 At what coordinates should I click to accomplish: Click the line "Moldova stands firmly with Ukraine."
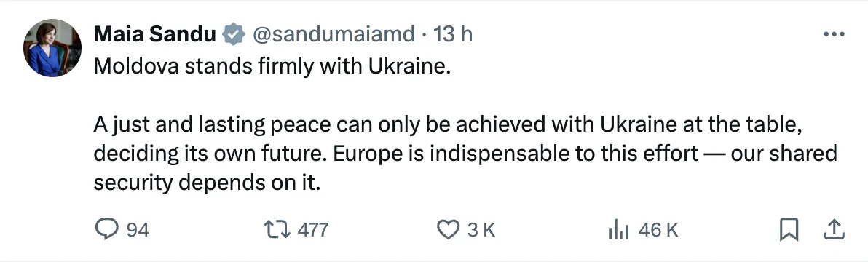269,68
